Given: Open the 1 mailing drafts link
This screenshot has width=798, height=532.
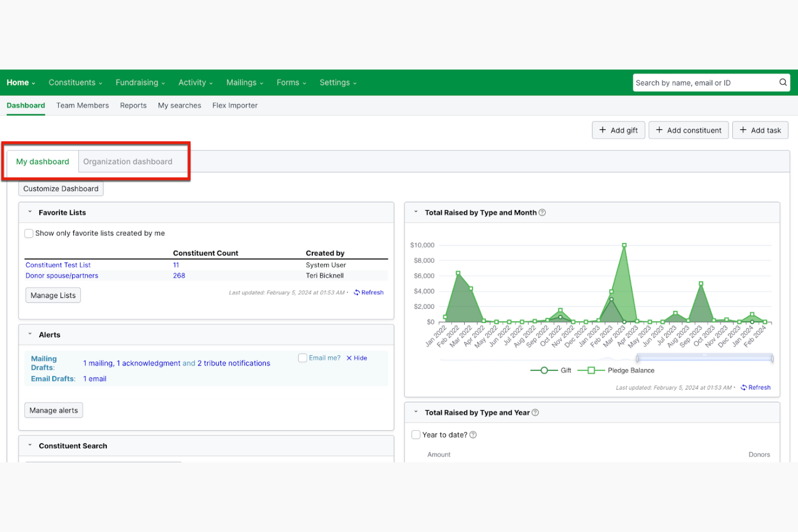Looking at the screenshot, I should [99, 363].
